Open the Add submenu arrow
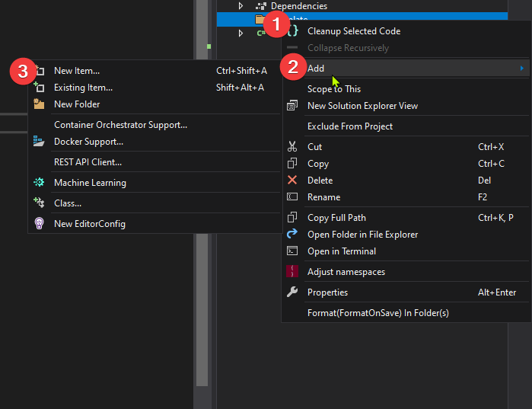The image size is (532, 409). [x=521, y=69]
